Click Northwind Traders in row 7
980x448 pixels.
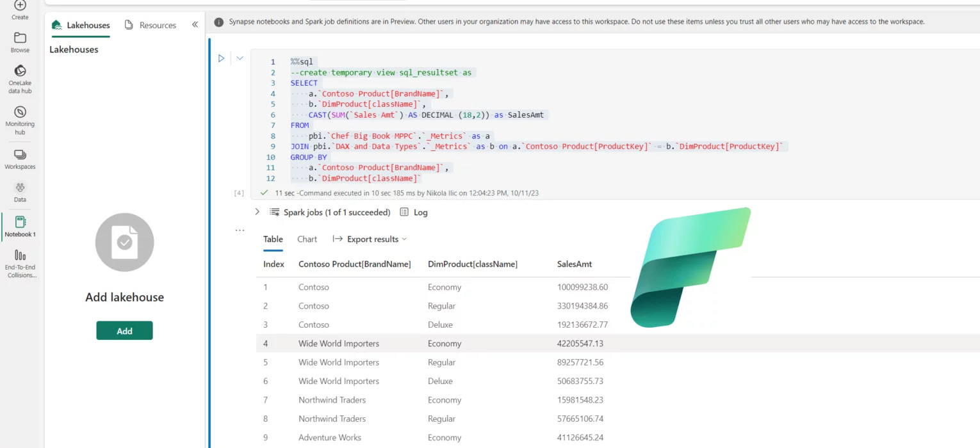pos(332,399)
